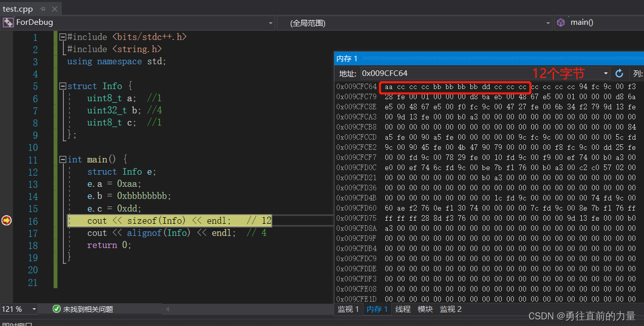This screenshot has height=326, width=644.
Task: Click memory row address 0x009CFD0C
Action: pyautogui.click(x=356, y=168)
